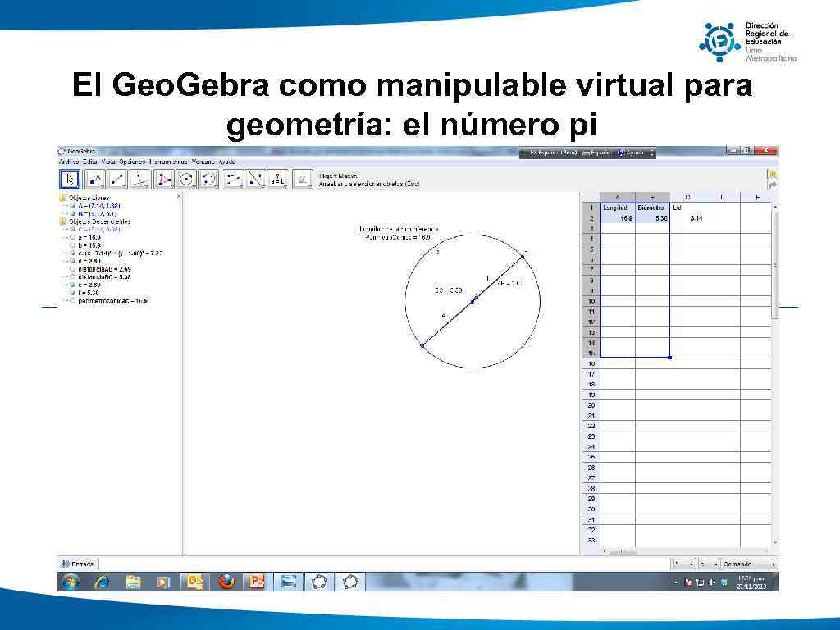Toggle visibility of distanciaAB = 2.69
The image size is (840, 630).
click(x=72, y=269)
